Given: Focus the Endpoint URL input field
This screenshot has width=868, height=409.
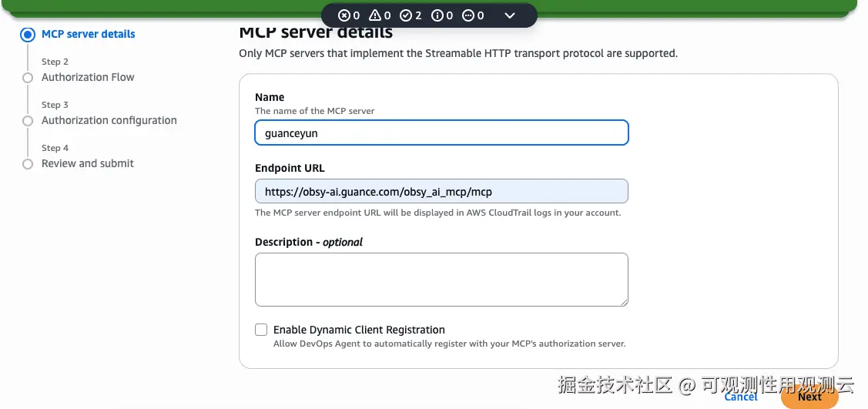Looking at the screenshot, I should (441, 192).
